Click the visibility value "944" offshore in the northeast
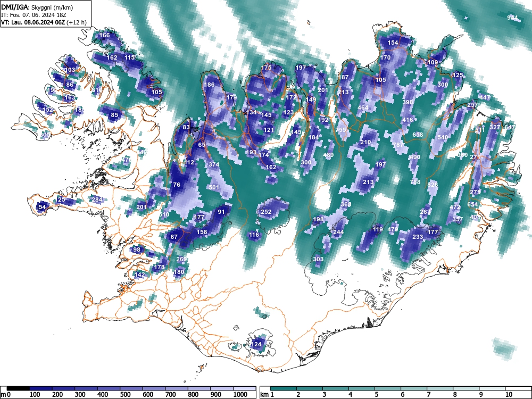Image resolution: width=532 pixels, height=399 pixels. (x=512, y=18)
